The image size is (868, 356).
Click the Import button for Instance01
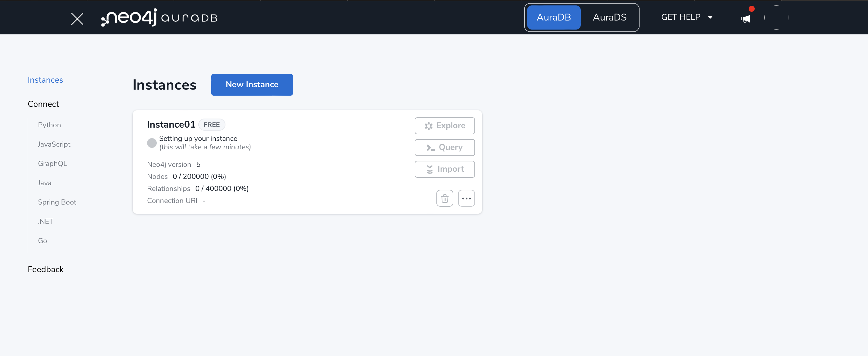(x=445, y=169)
